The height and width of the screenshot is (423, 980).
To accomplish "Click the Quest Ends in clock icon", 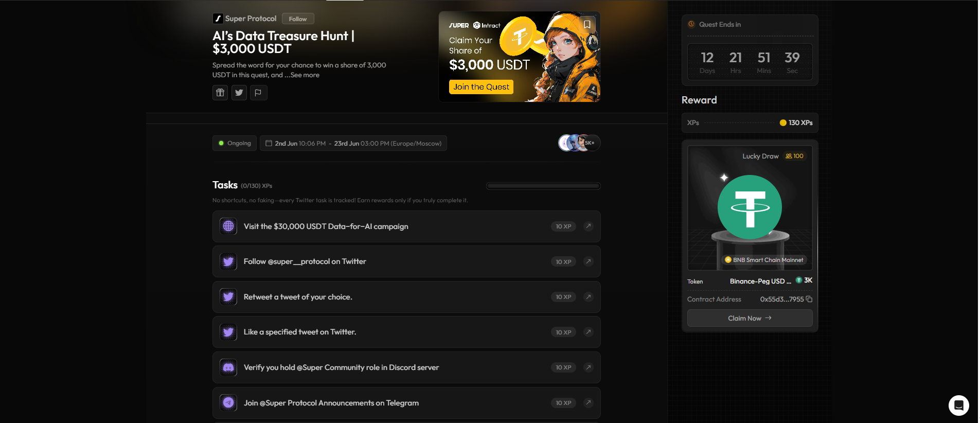I will click(x=691, y=24).
